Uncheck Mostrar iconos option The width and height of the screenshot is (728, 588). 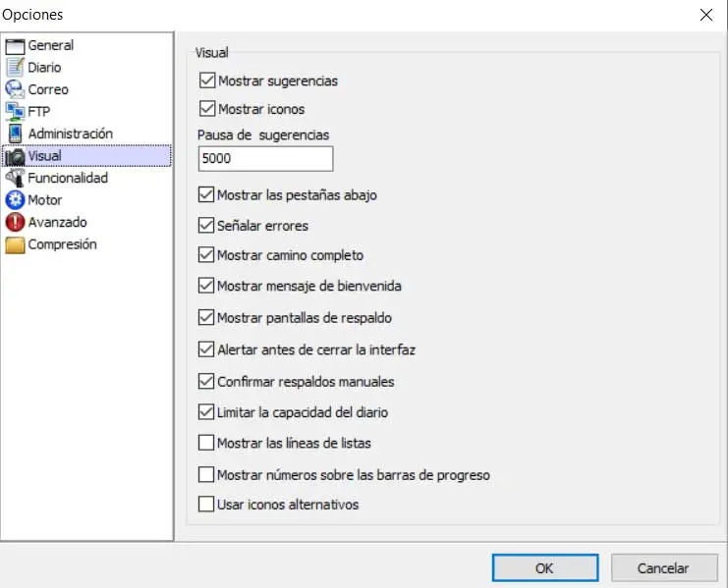click(206, 109)
